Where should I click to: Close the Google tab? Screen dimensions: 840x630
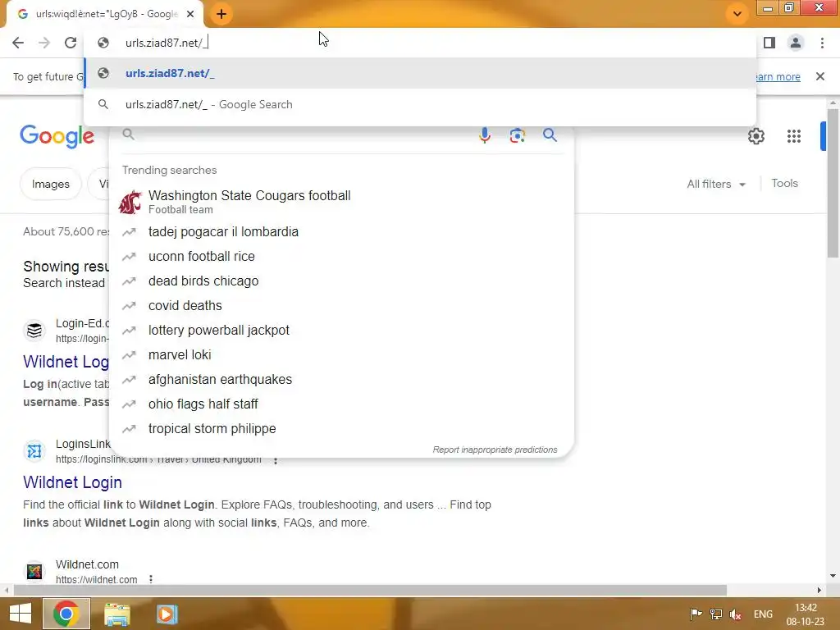click(x=190, y=14)
